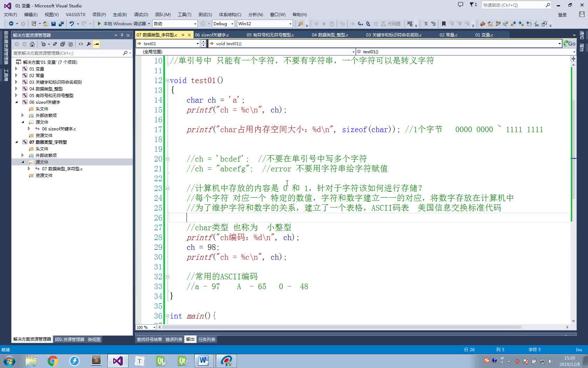
Task: Open the VASSISTX menu
Action: 76,15
